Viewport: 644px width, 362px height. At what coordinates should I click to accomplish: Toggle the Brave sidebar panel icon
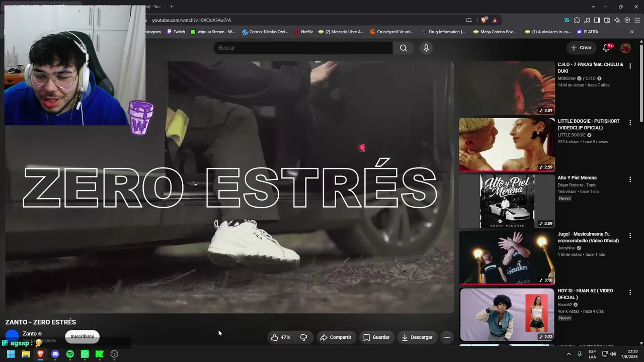click(x=597, y=20)
